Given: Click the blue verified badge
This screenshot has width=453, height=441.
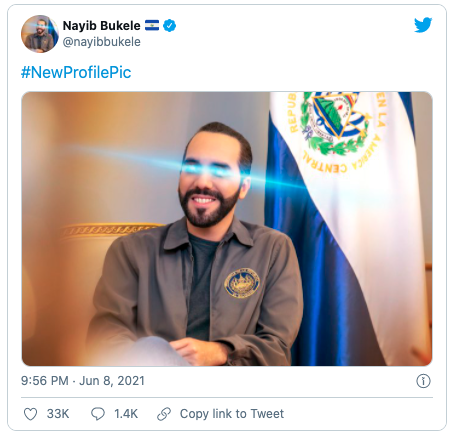Looking at the screenshot, I should tap(169, 26).
